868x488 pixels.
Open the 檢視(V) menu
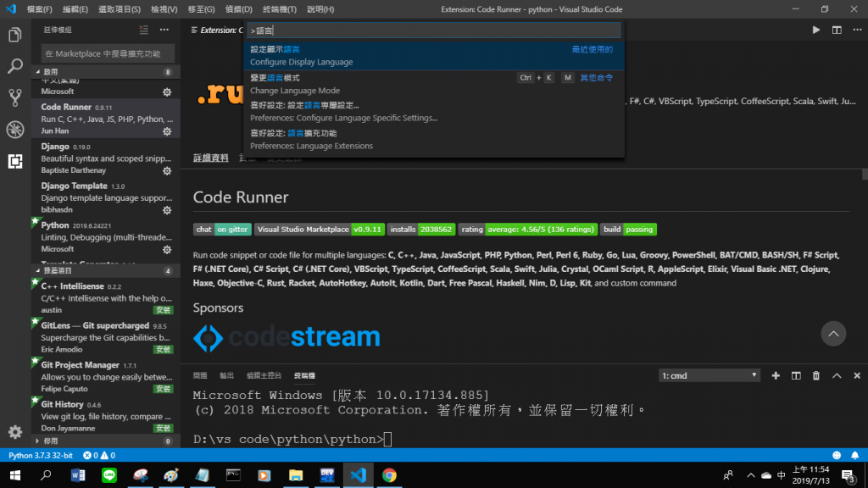pos(164,9)
